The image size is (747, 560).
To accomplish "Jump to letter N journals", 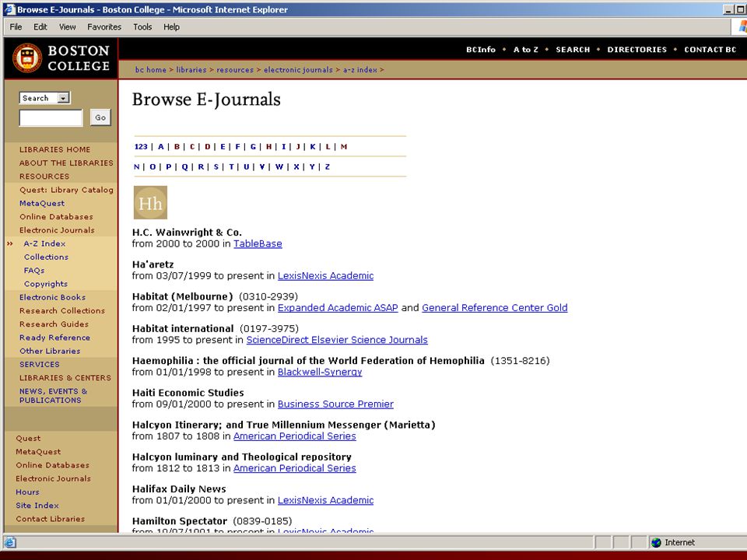I will tap(137, 166).
